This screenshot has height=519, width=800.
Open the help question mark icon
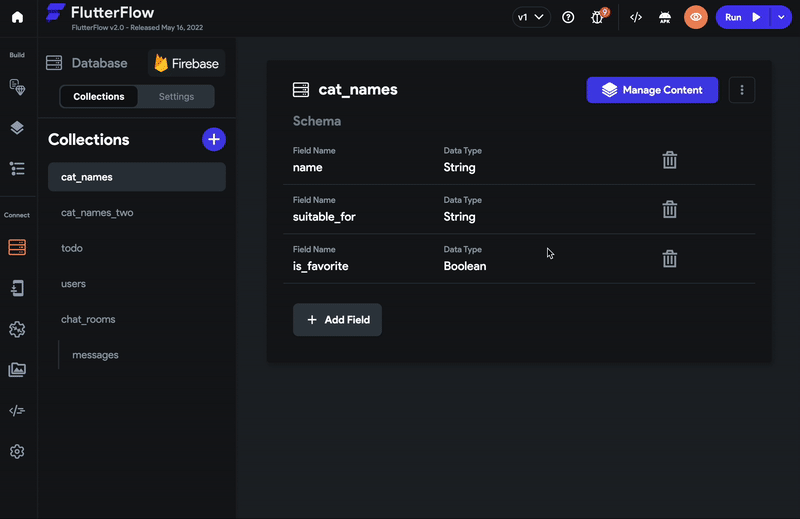coord(568,17)
